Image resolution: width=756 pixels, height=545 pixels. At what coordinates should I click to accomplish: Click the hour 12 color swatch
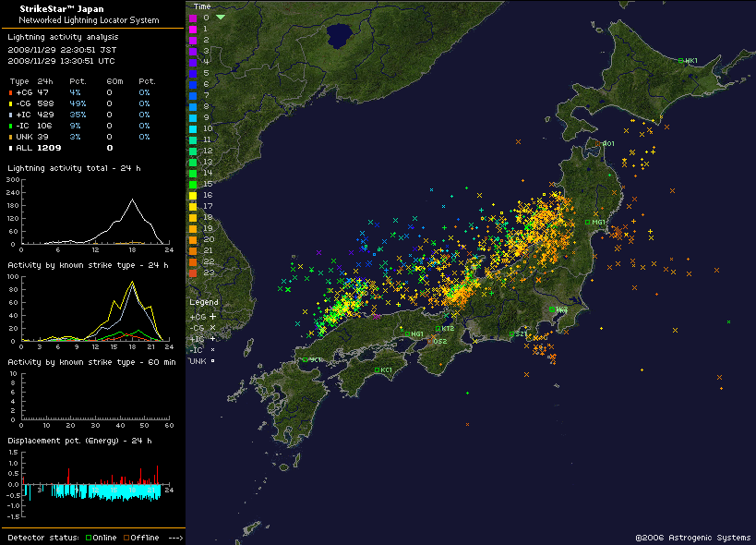pos(193,150)
